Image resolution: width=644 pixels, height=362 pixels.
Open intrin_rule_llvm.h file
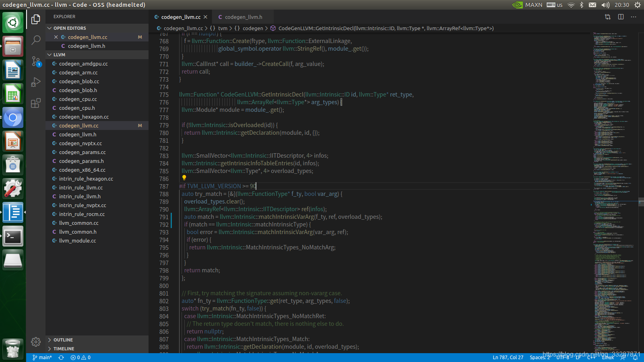(x=97, y=196)
